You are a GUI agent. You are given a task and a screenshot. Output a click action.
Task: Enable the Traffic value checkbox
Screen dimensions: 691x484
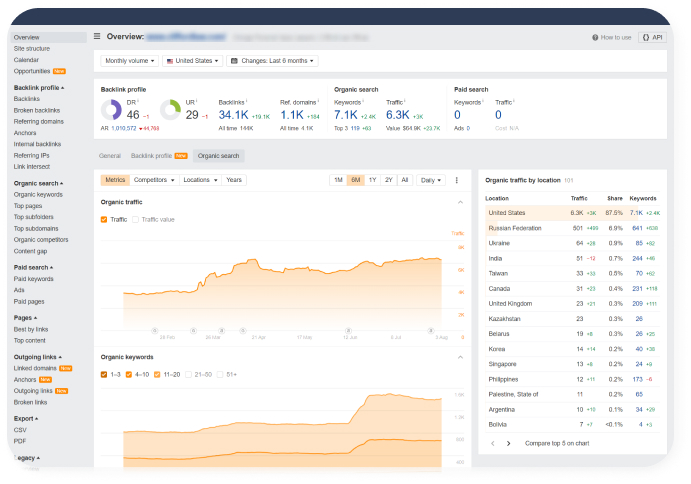tap(137, 219)
